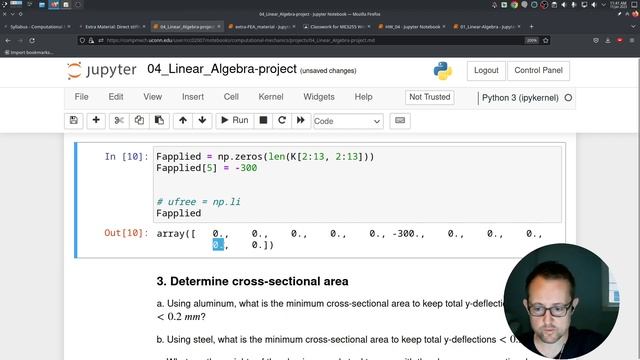Copy selected cells icon in the toolbar
The image size is (640, 360).
(139, 120)
